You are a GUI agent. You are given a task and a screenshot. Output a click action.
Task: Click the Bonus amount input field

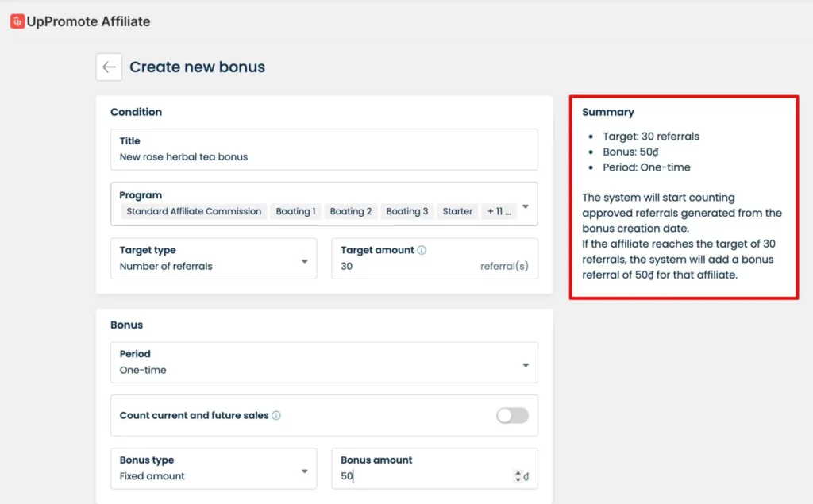(x=421, y=476)
